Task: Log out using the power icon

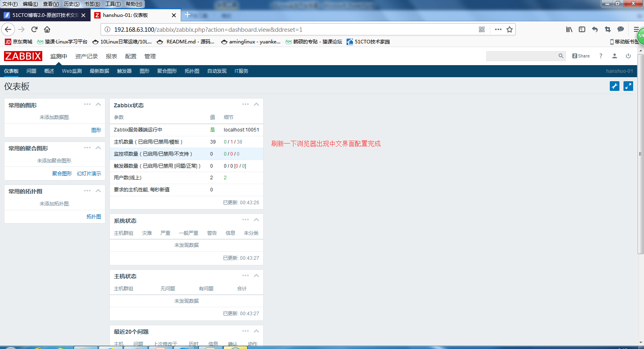Action: [628, 56]
